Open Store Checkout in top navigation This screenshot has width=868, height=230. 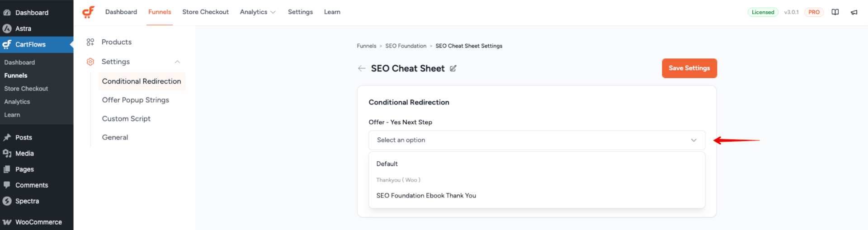(x=205, y=12)
